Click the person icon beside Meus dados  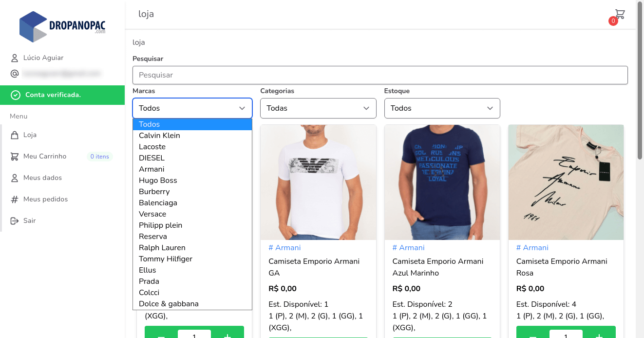(x=15, y=178)
